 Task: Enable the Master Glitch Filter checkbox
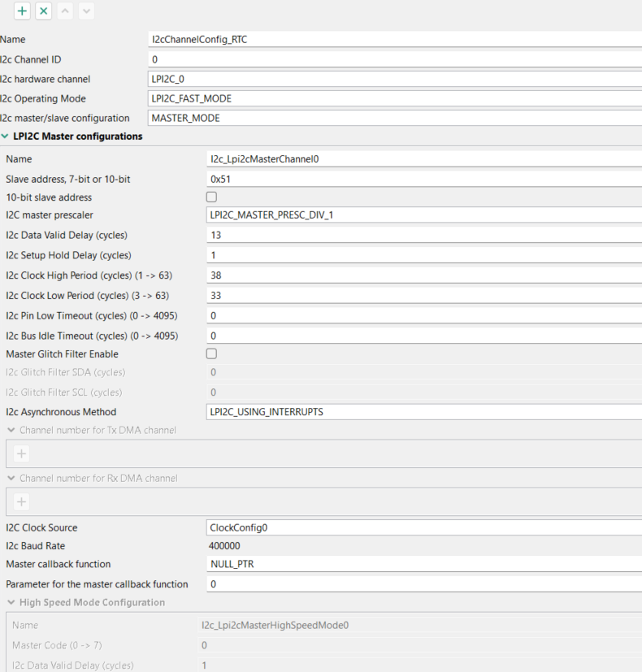click(210, 353)
